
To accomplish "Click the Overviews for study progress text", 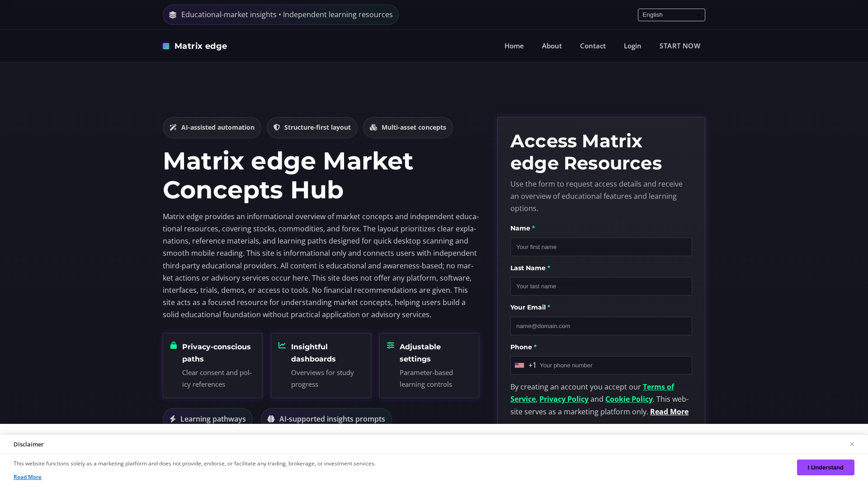I will click(x=322, y=378).
